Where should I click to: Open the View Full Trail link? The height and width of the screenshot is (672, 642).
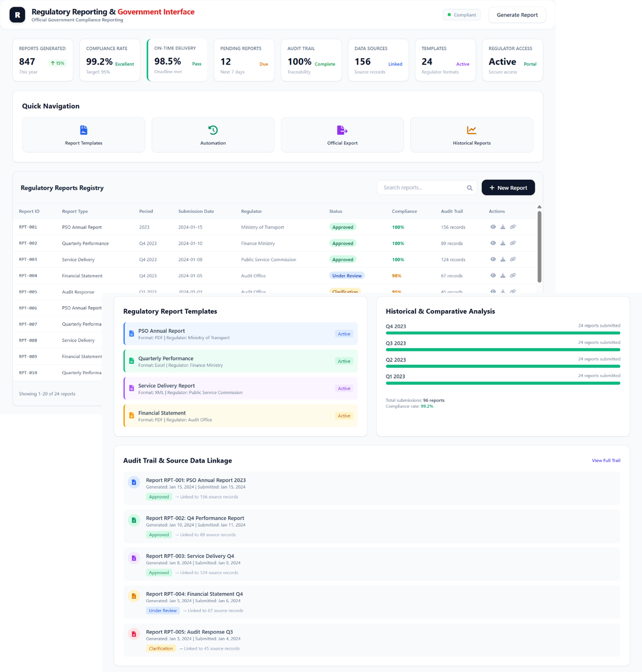click(606, 461)
